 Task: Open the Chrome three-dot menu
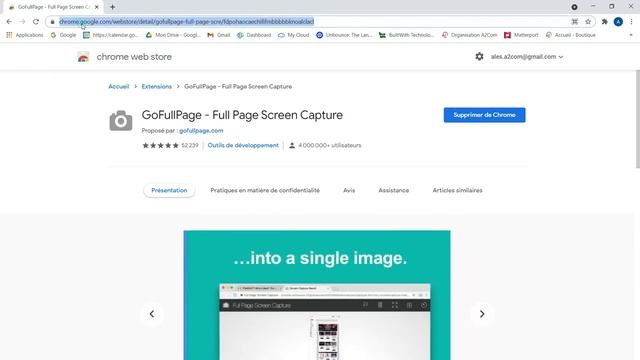(x=631, y=22)
